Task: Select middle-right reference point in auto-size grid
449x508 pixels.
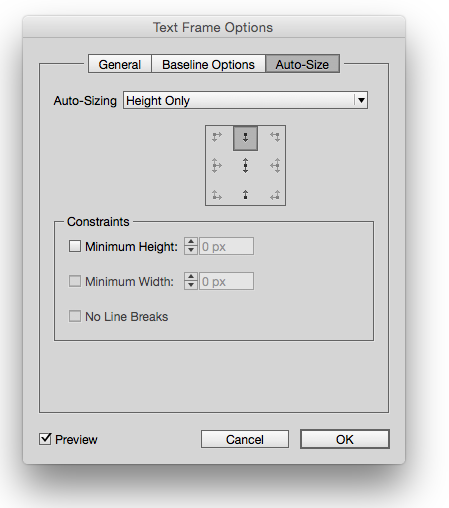Action: point(275,166)
